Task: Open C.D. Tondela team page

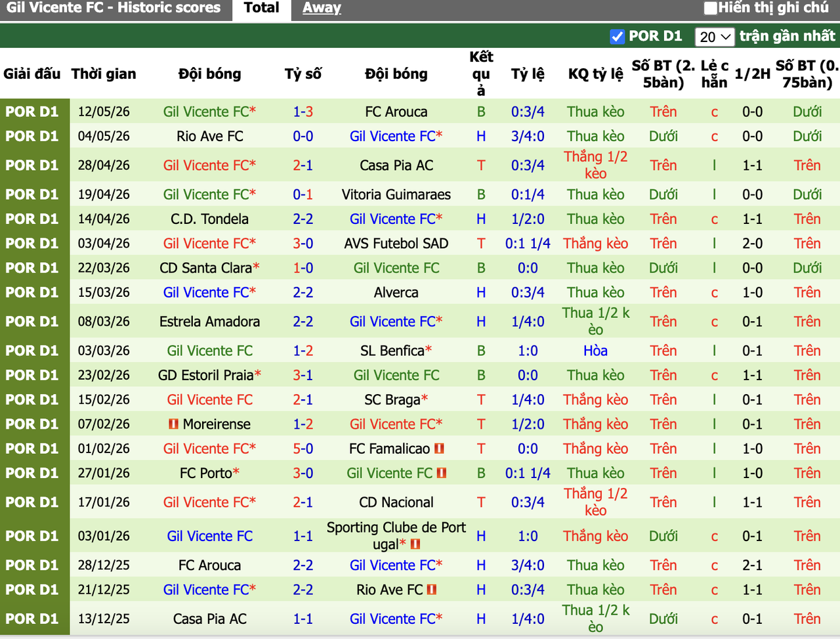Action: [x=210, y=219]
